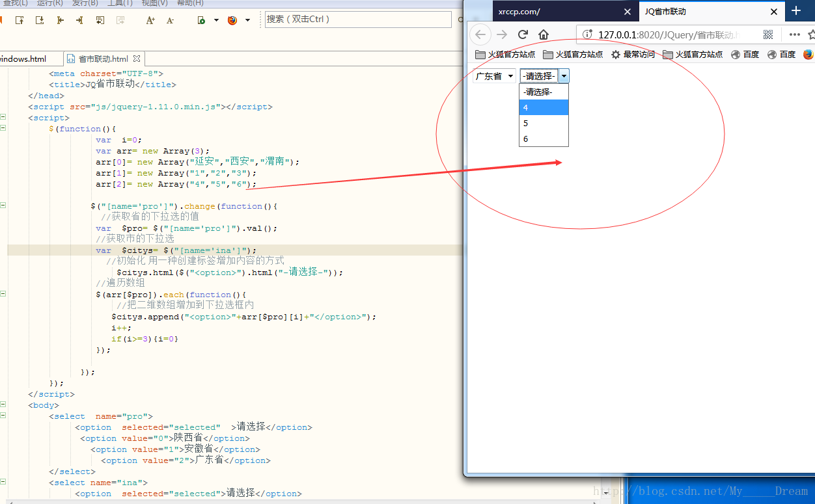Click the QR code icon in address bar

coord(768,34)
